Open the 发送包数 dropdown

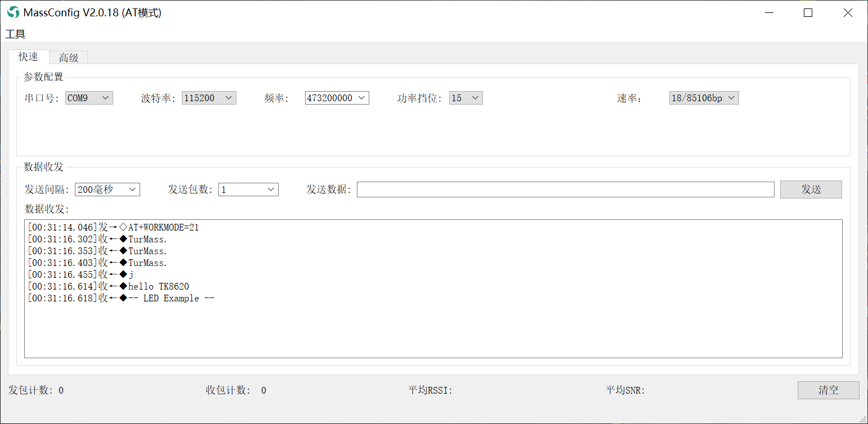[248, 190]
